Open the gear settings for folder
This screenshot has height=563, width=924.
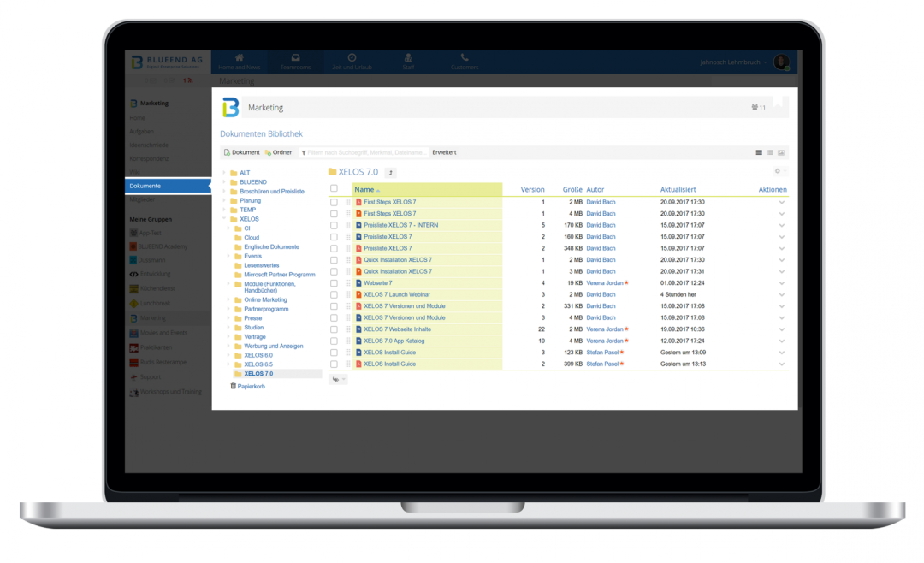point(779,171)
